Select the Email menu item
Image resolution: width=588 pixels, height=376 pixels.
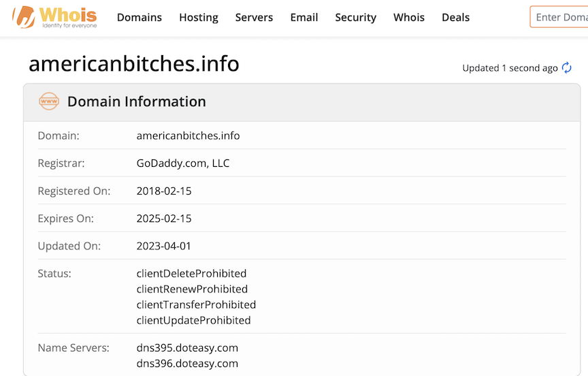coord(304,18)
